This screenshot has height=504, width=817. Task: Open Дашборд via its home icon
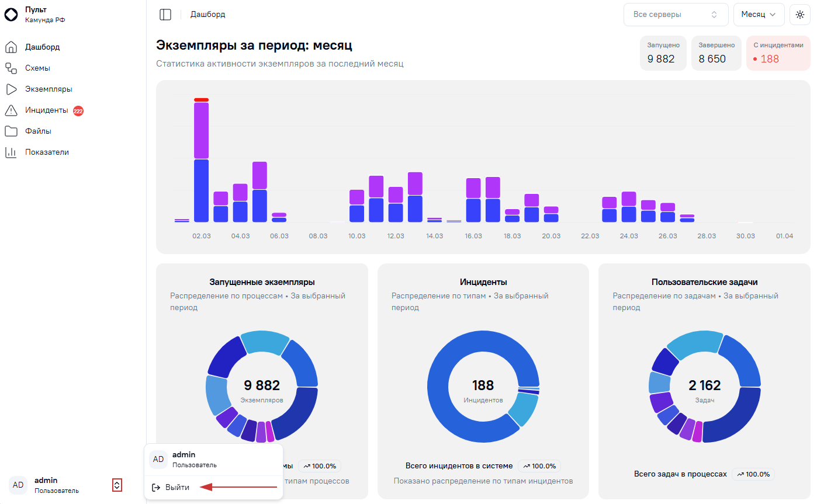coord(11,47)
